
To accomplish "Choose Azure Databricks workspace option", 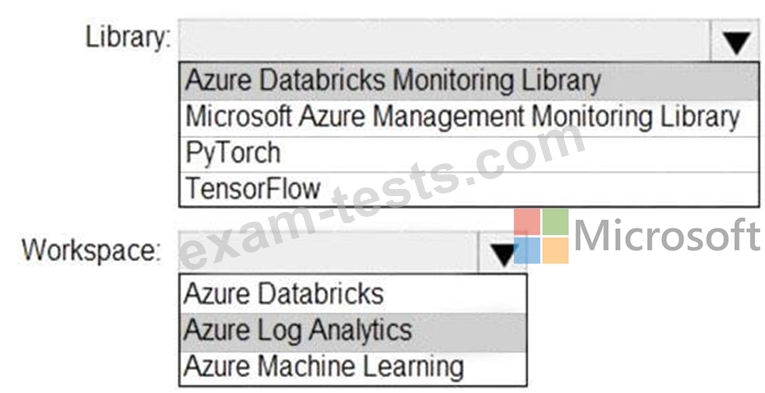I will click(353, 294).
